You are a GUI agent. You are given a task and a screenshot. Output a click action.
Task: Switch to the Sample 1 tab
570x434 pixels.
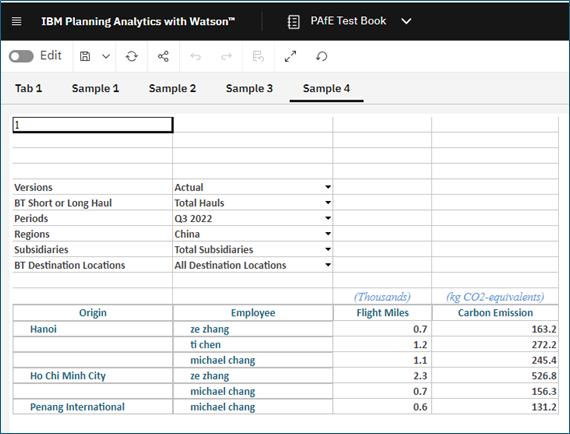pos(95,88)
